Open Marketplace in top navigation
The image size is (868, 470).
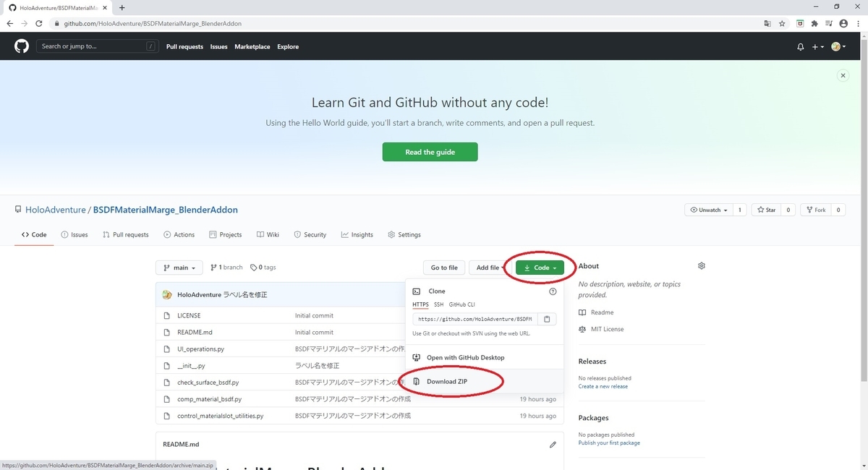pos(252,46)
